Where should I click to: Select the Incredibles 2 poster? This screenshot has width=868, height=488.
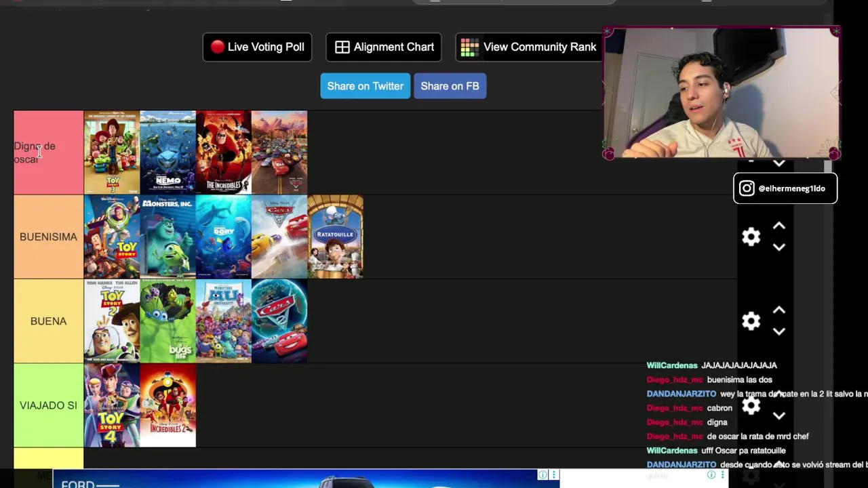167,405
